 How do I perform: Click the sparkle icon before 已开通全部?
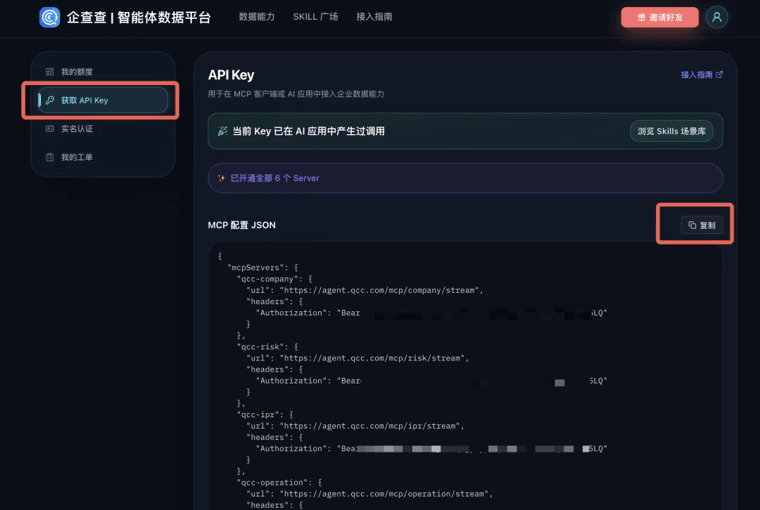coord(222,178)
